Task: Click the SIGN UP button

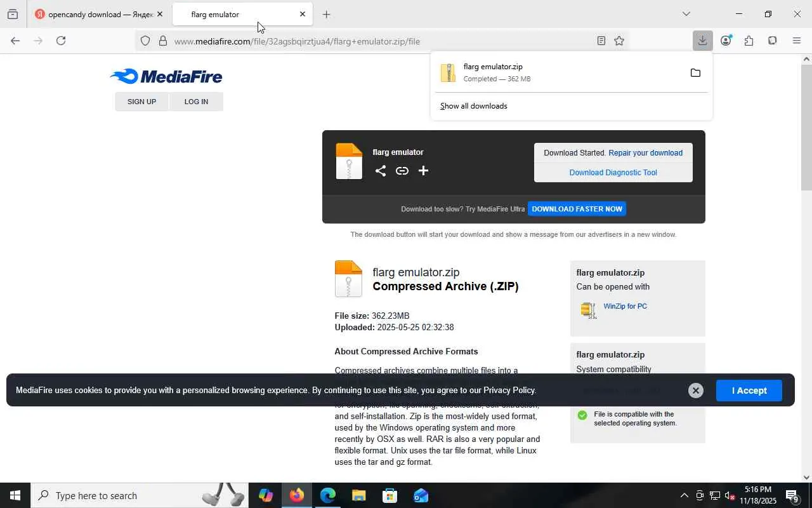Action: coord(141,102)
